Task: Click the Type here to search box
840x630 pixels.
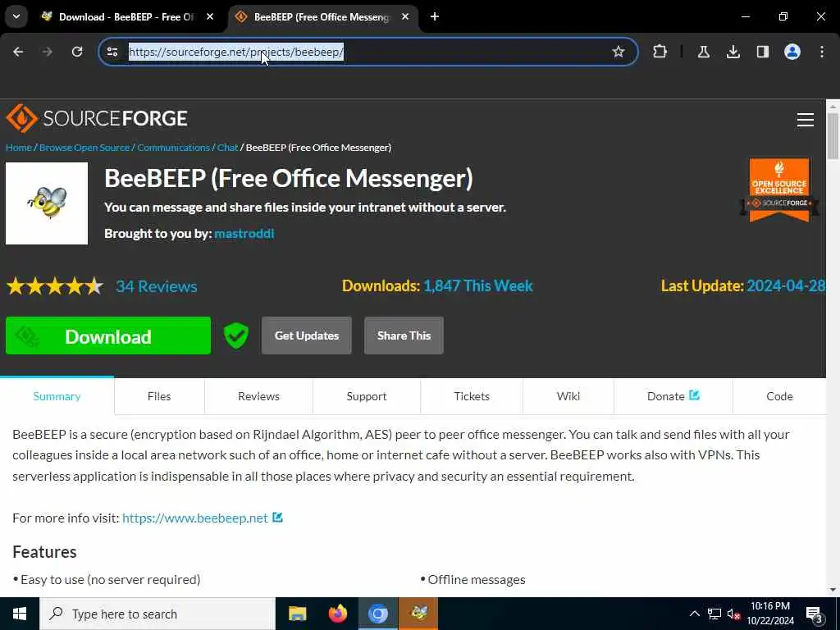Action: pos(157,614)
